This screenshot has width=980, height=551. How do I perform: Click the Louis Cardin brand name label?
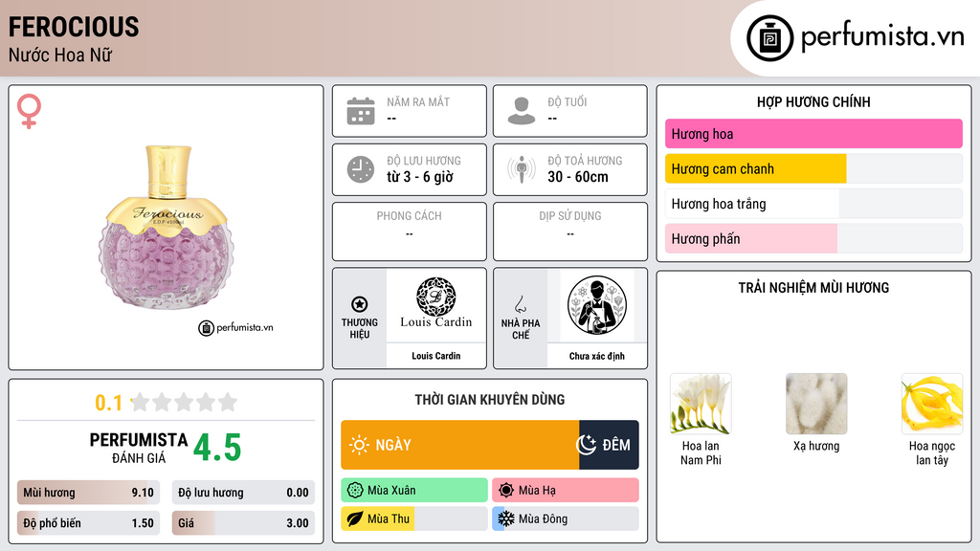pos(435,356)
